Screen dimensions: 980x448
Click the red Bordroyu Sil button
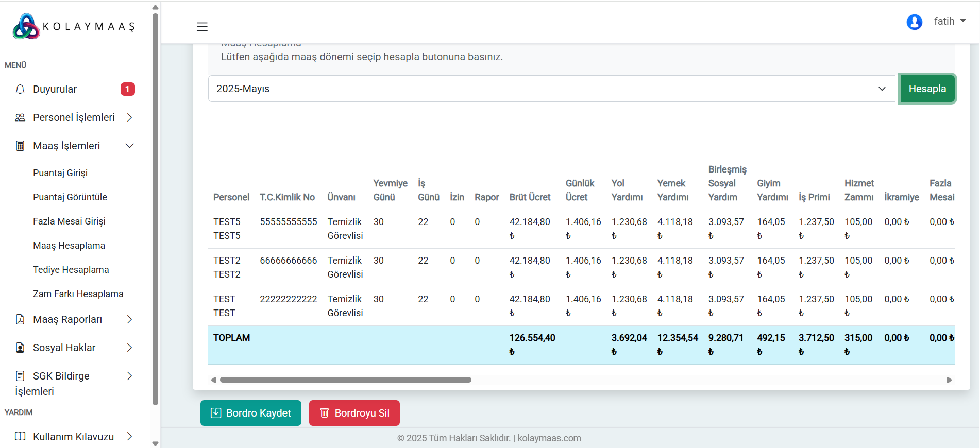(x=354, y=413)
